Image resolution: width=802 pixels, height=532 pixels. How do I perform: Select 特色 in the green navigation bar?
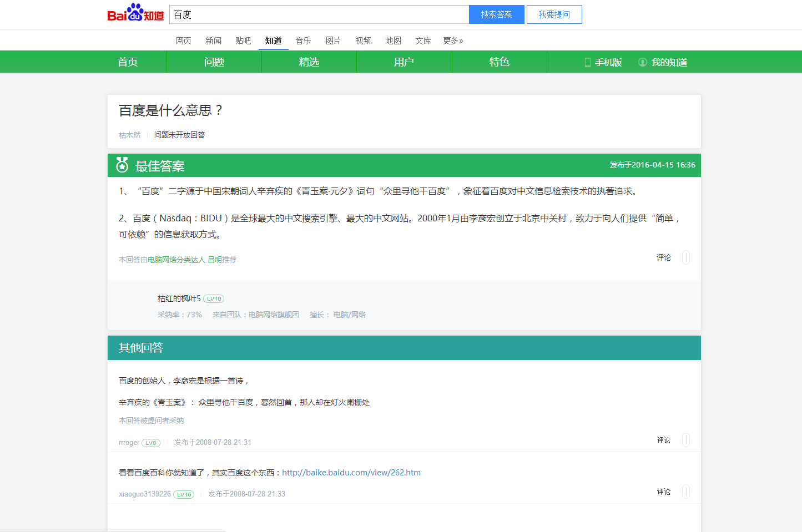(500, 62)
